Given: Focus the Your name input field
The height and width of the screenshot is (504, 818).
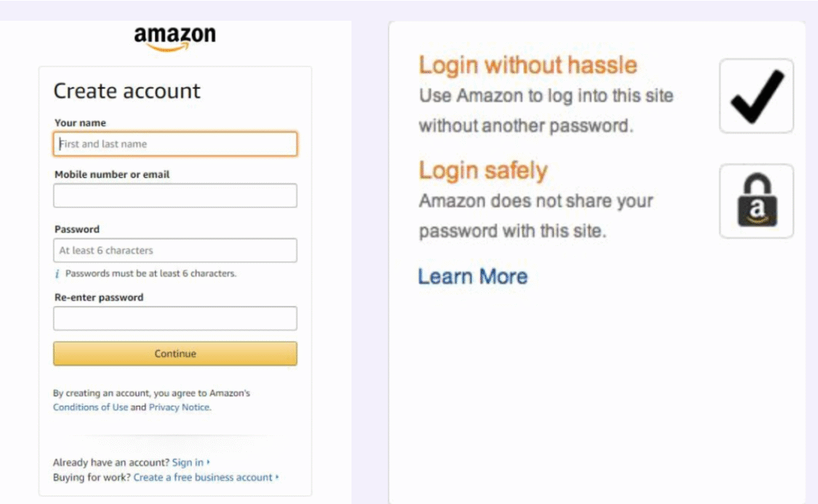Looking at the screenshot, I should coord(175,144).
